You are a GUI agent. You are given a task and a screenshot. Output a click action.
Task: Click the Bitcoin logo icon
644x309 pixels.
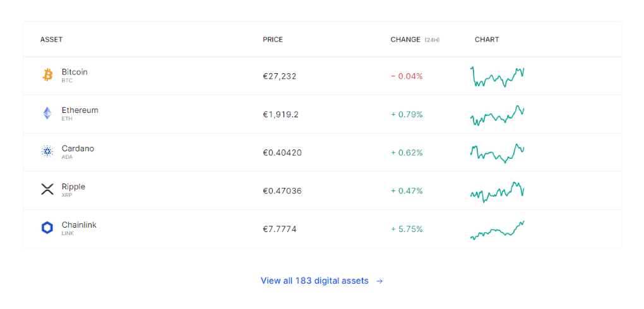[47, 75]
